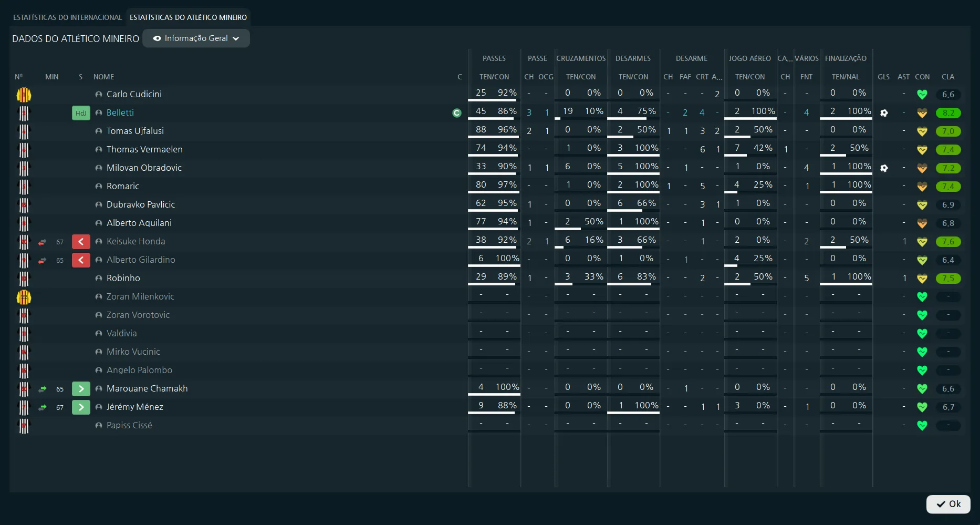Click the FINALIZAÇÃO group header
This screenshot has width=980, height=525.
click(846, 58)
